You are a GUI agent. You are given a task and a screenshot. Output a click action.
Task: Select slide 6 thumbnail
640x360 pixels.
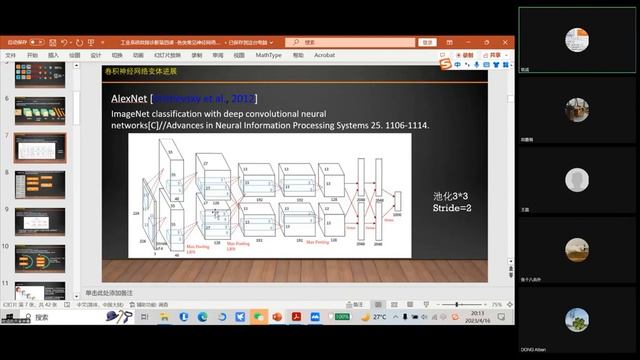pyautogui.click(x=40, y=111)
